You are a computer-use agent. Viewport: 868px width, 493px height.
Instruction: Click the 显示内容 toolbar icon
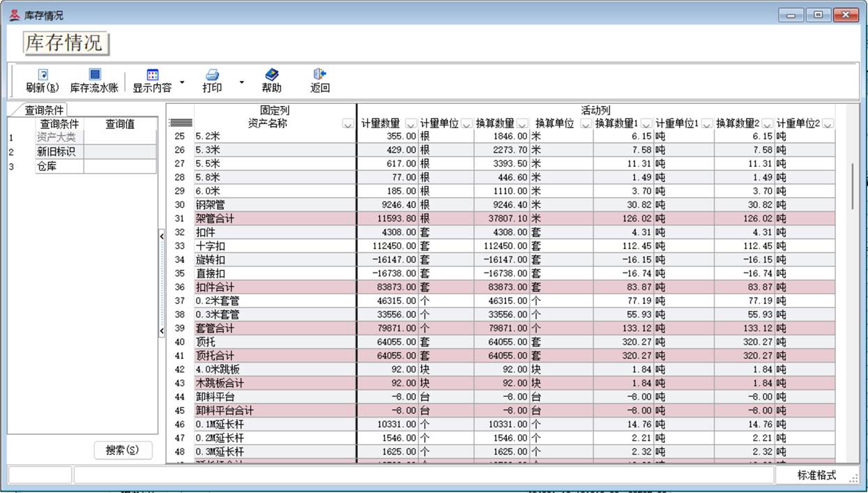pos(152,74)
